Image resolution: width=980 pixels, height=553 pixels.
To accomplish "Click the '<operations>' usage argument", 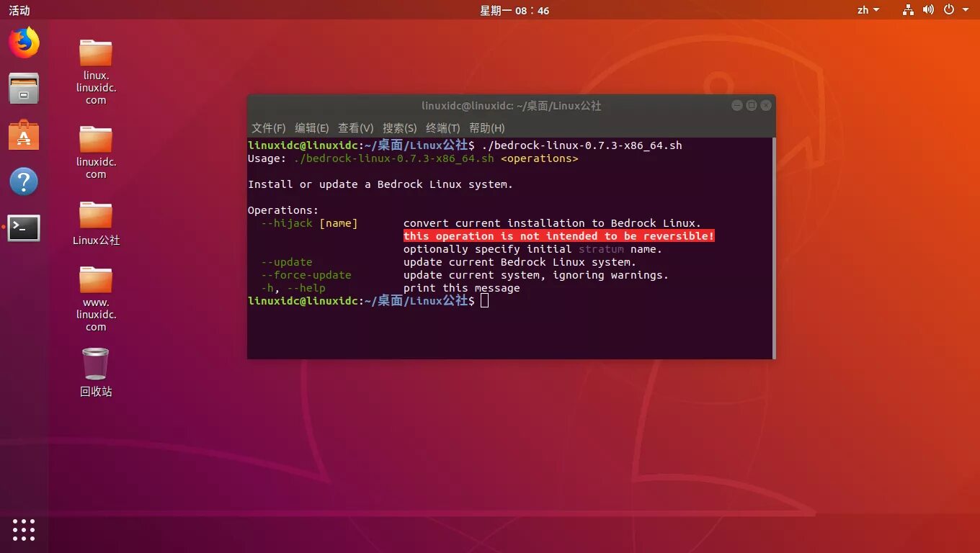I will click(539, 158).
